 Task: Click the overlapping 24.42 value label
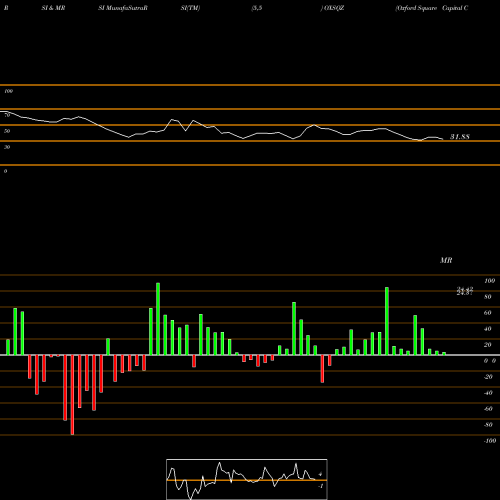click(x=465, y=290)
